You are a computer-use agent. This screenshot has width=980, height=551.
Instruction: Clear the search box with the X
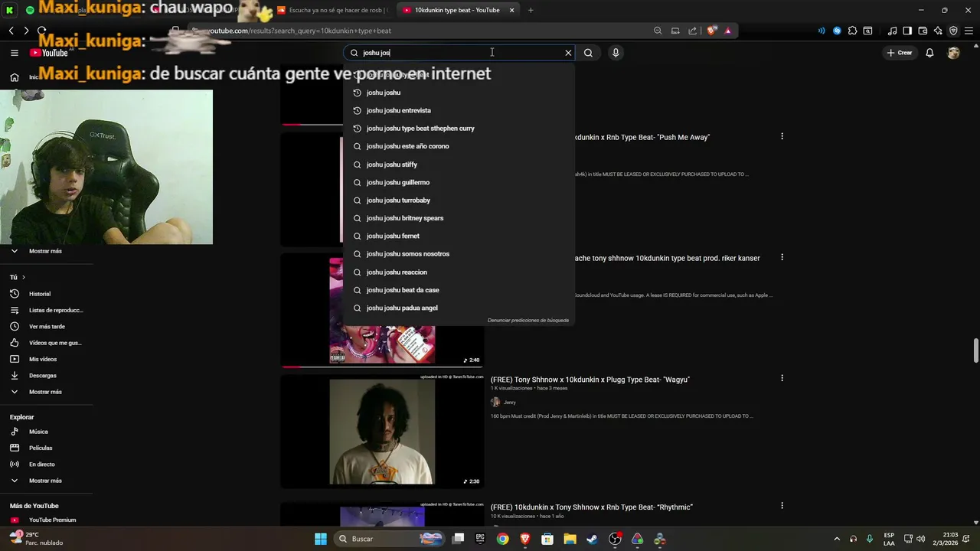tap(568, 53)
